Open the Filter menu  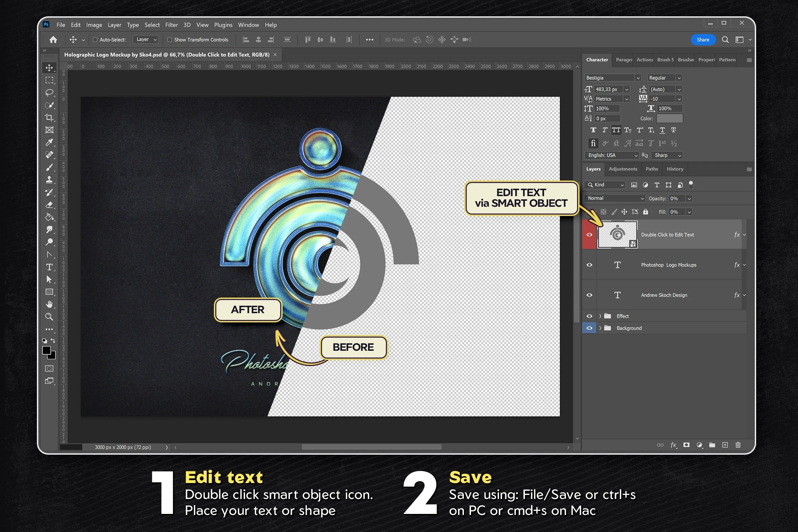pyautogui.click(x=171, y=25)
